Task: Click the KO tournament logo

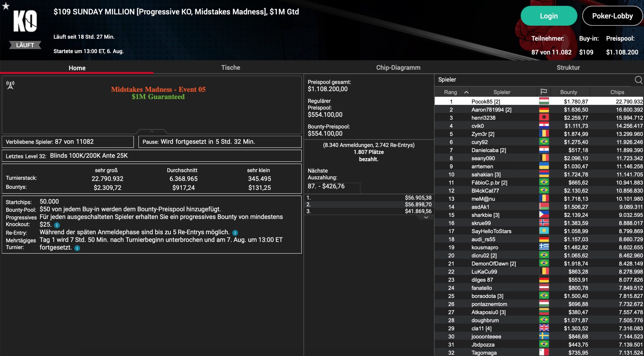Action: pos(25,21)
